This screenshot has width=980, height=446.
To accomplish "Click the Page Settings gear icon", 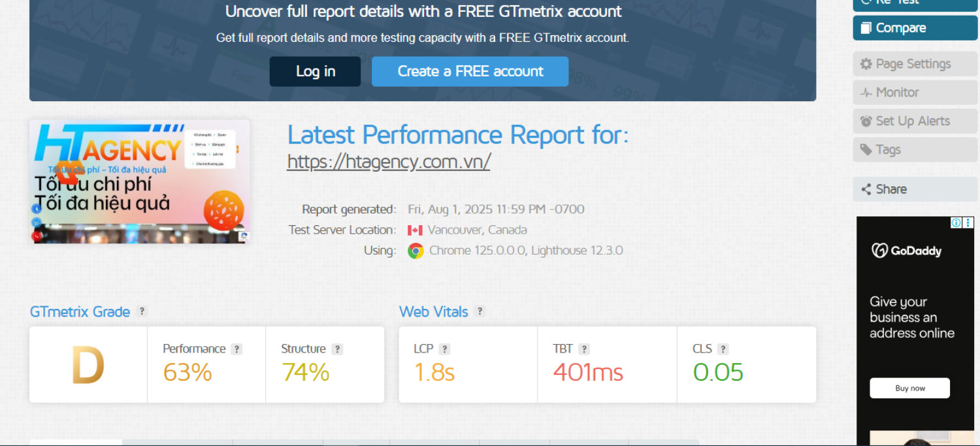I will 866,64.
